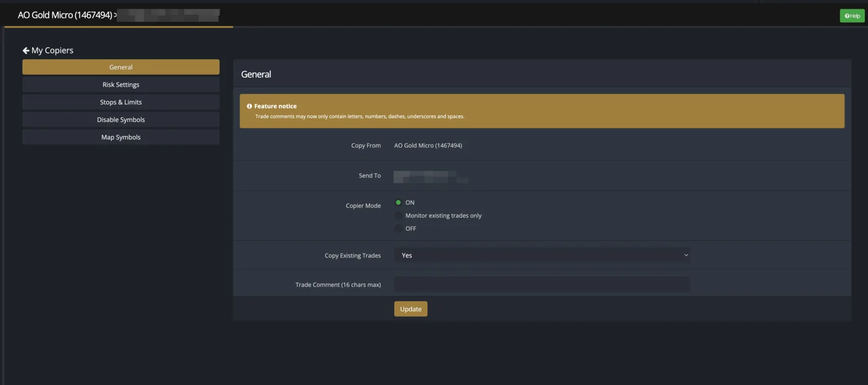Click the Update button
Viewport: 868px width, 385px height.
pyautogui.click(x=411, y=309)
